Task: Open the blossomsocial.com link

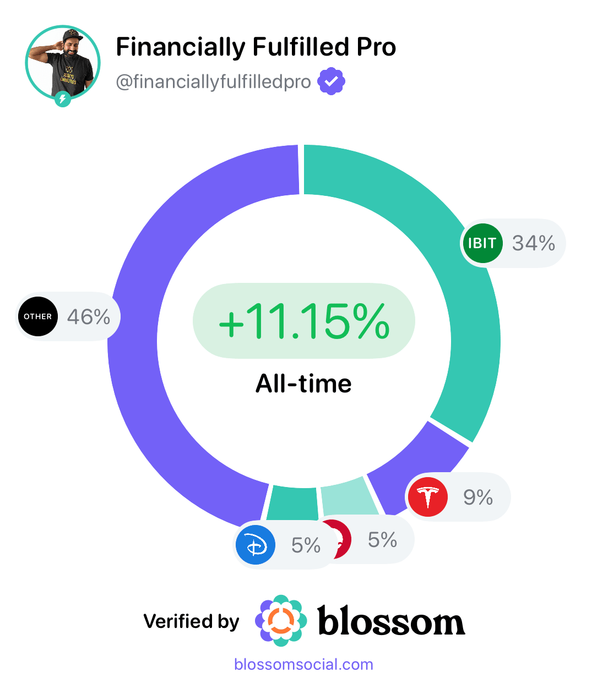Action: [303, 664]
